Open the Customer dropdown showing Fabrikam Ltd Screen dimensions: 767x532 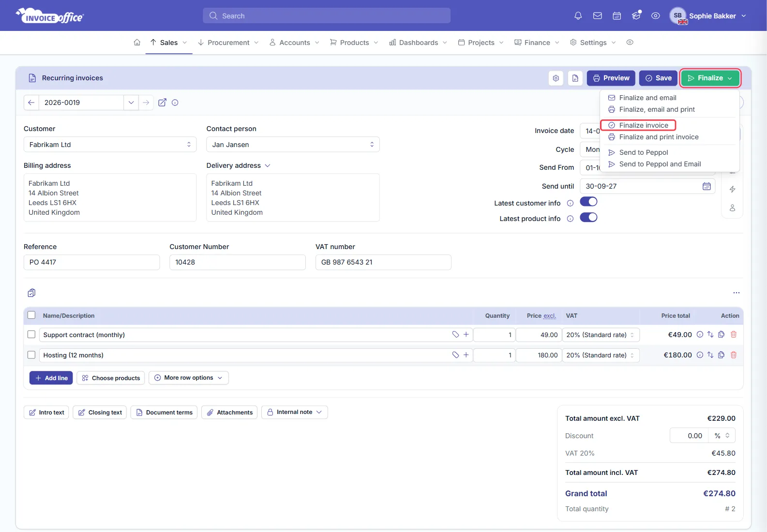coord(110,145)
